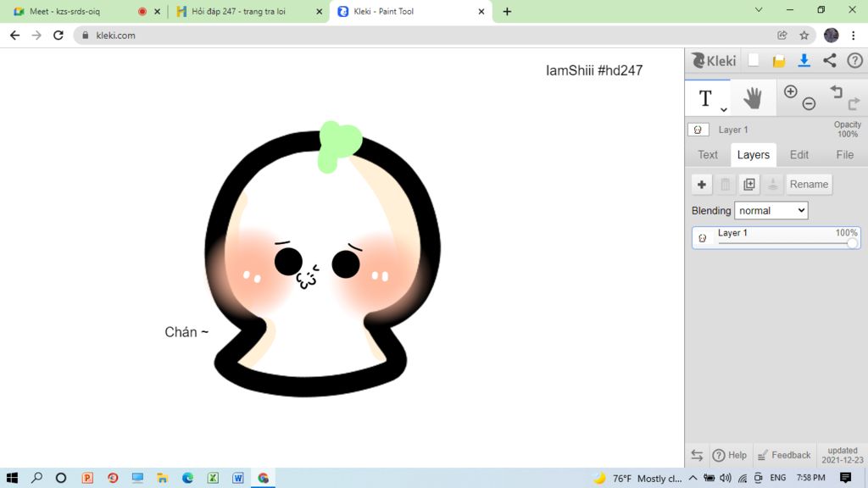Open the volume control in the system tray

coord(726,478)
